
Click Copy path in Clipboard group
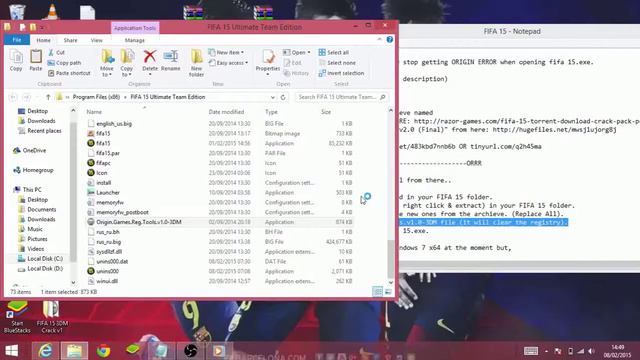pyautogui.click(x=64, y=63)
